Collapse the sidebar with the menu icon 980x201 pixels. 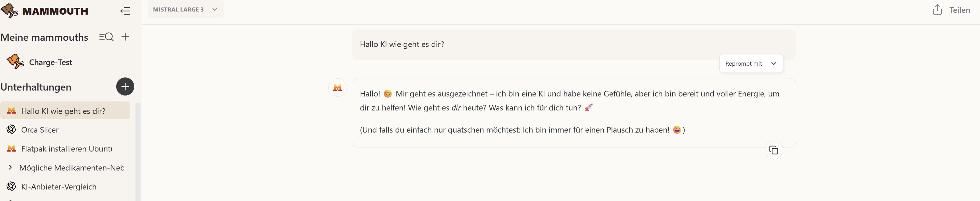(125, 11)
